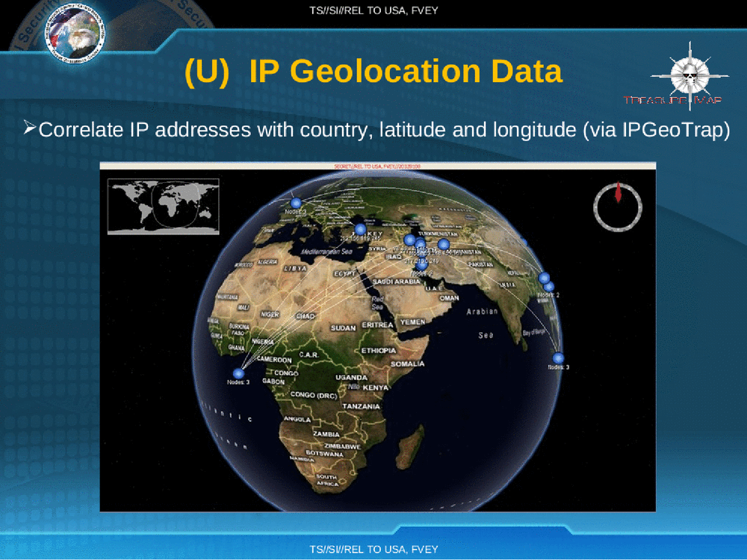Image resolution: width=747 pixels, height=560 pixels.
Task: Click the blue node marker over Turkey
Action: pos(361,229)
